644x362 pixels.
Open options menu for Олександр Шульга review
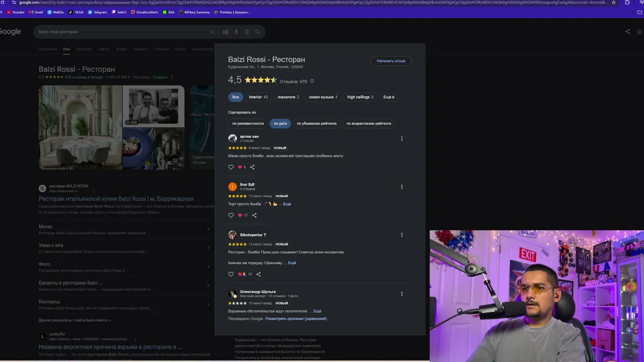tap(401, 294)
